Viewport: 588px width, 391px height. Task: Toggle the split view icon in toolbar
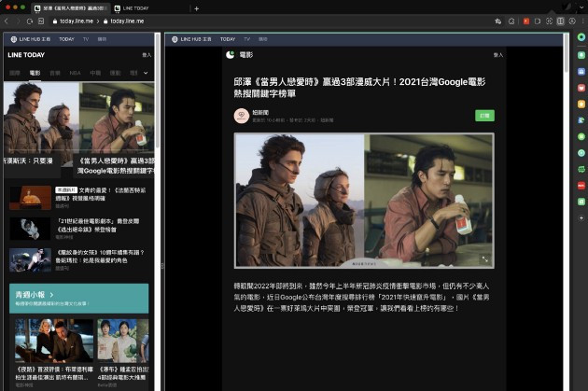click(x=560, y=21)
